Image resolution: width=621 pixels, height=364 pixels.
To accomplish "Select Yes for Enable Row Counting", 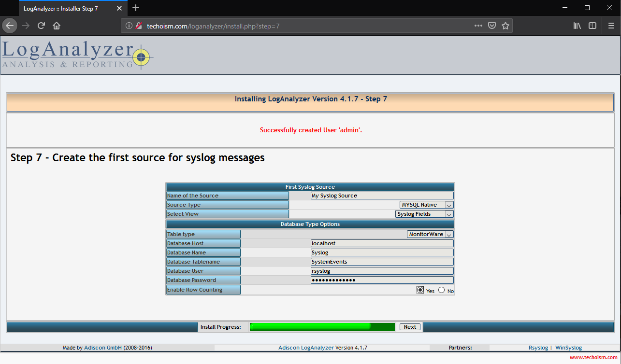I will point(420,290).
